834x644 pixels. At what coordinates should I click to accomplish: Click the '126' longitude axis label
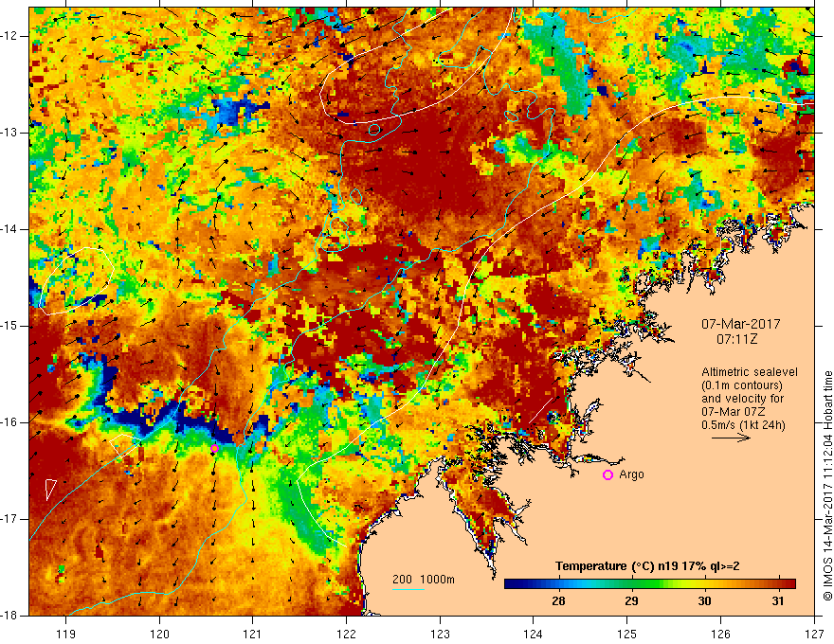click(720, 634)
